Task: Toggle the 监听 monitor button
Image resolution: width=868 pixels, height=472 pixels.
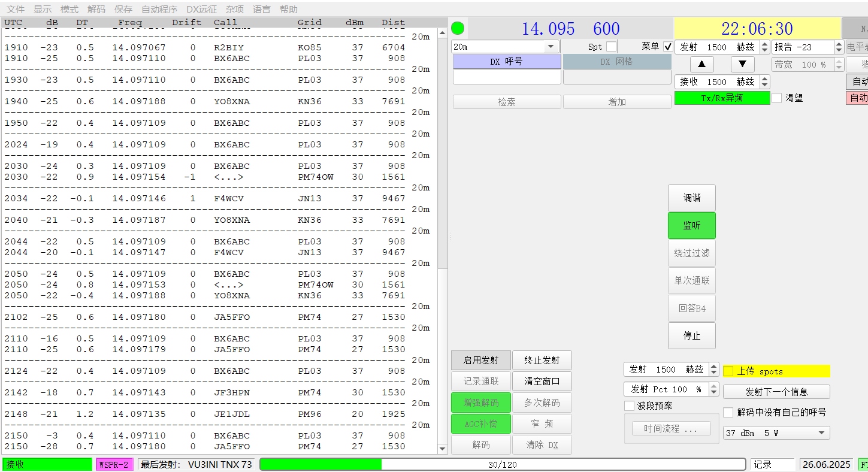Action: tap(692, 225)
